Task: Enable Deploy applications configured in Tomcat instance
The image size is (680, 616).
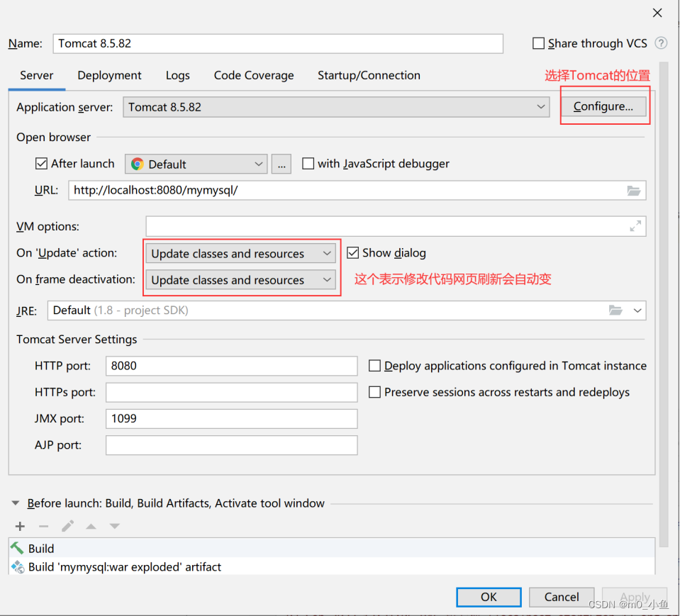Action: (374, 366)
